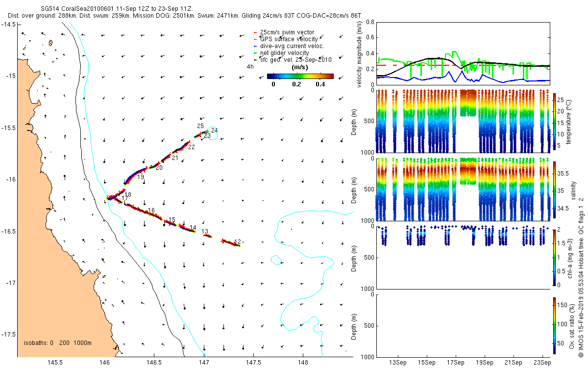Click day marker 16 on the glider track
Viewport: 588px width, 368px height.
click(x=151, y=210)
